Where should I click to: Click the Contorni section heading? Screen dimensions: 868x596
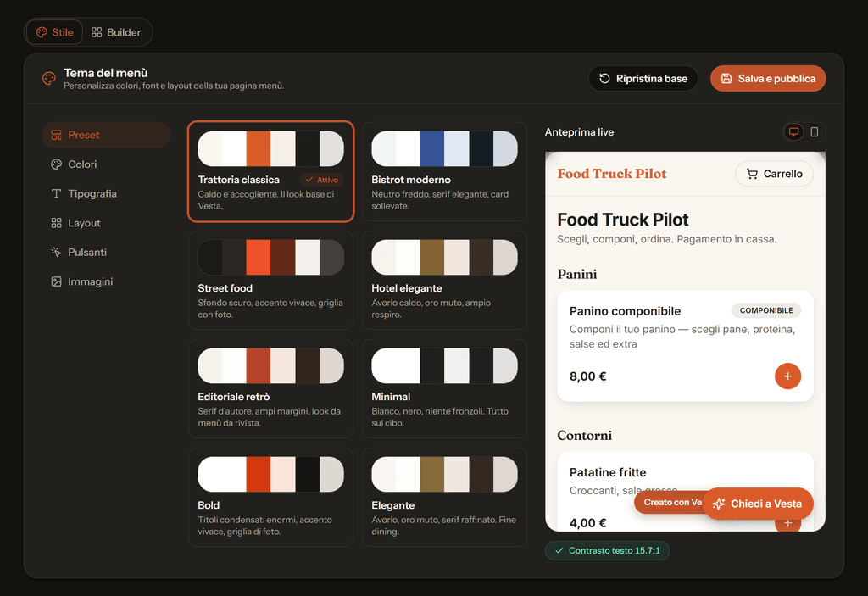pos(585,436)
